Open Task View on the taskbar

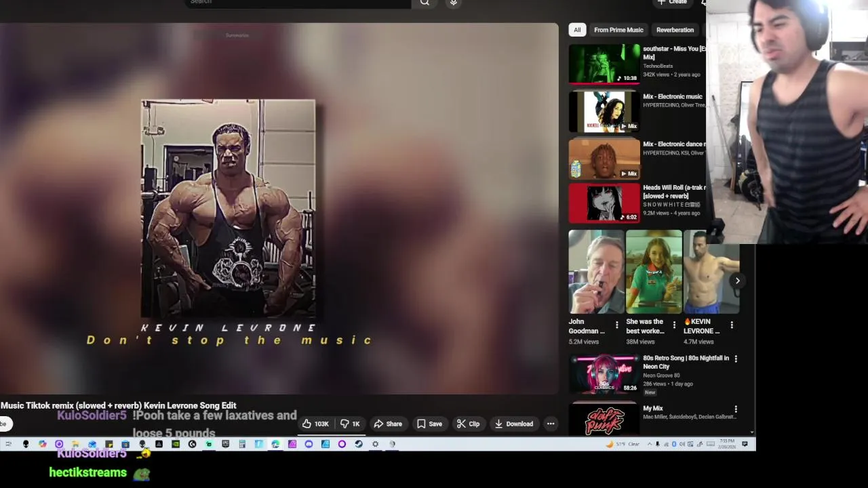pos(8,444)
